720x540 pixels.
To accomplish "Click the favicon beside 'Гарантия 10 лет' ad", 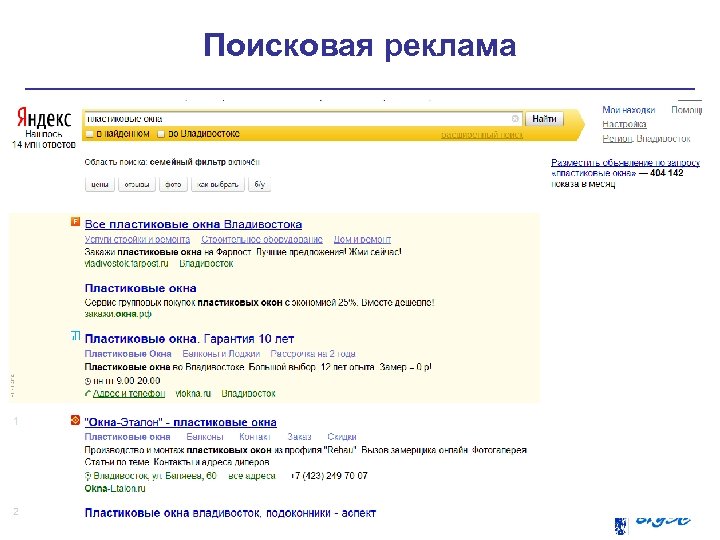I will [76, 336].
